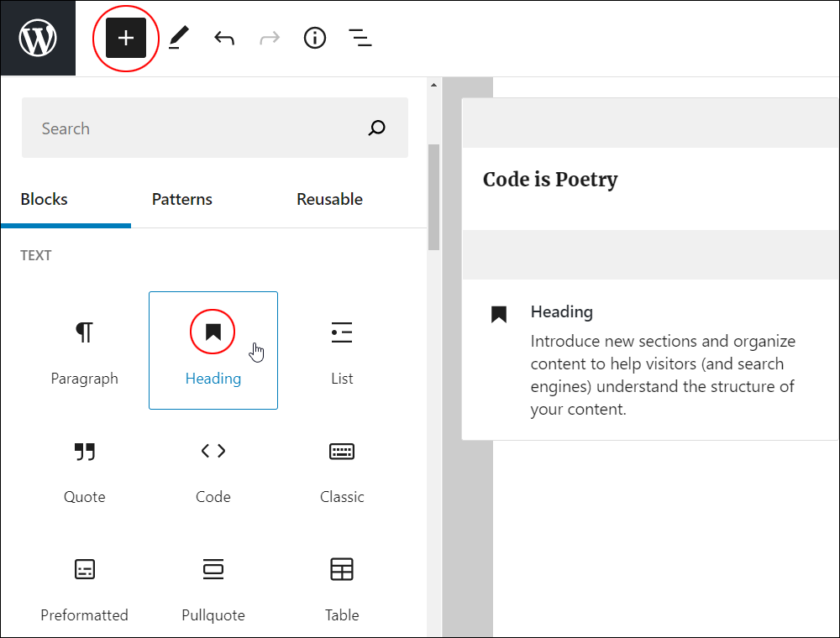Insert a List block
Viewport: 840px width, 638px height.
coord(342,351)
